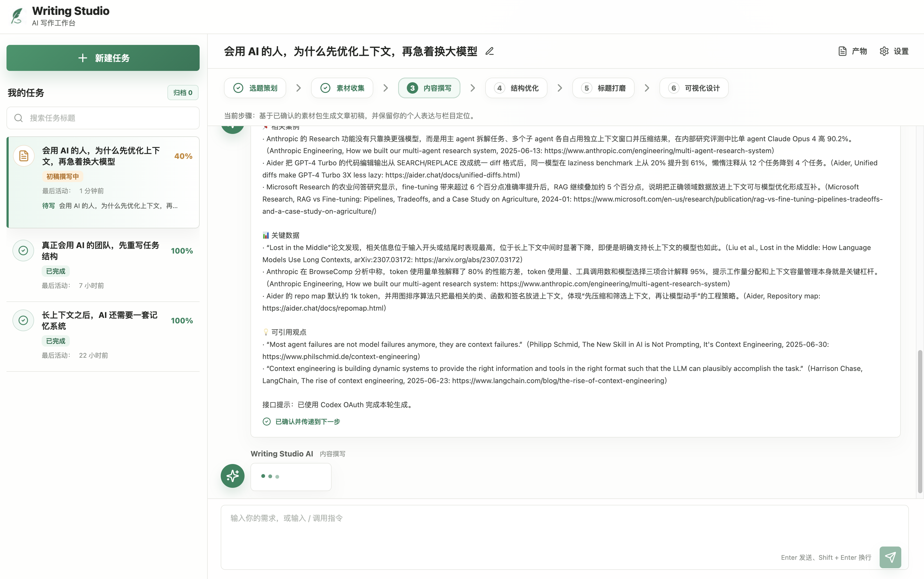
Task: Open the anthropic.com multi-agent-research-system link in 相关案例
Action: click(x=658, y=151)
